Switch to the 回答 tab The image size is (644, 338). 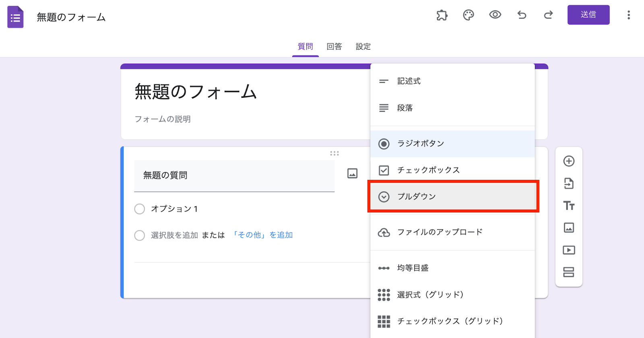tap(334, 47)
